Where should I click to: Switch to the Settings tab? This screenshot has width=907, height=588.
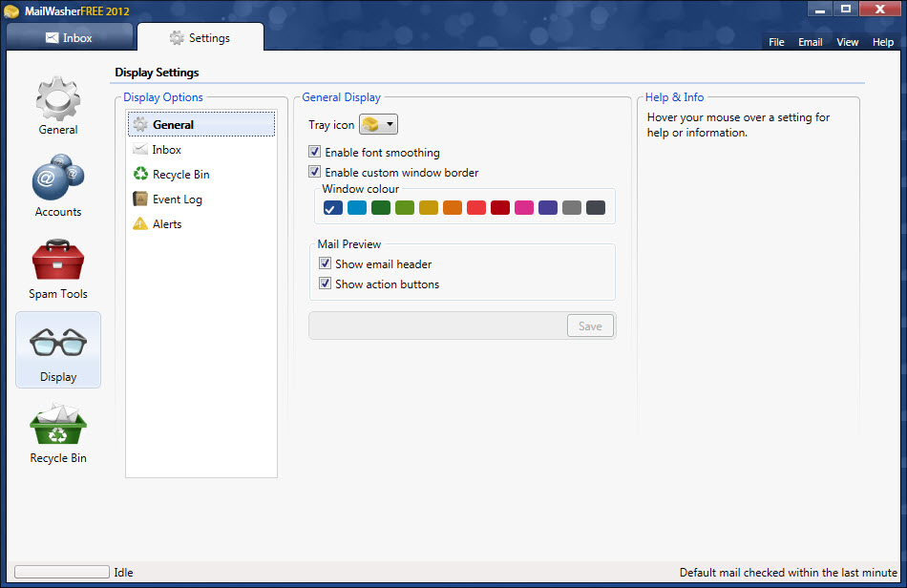[x=200, y=38]
